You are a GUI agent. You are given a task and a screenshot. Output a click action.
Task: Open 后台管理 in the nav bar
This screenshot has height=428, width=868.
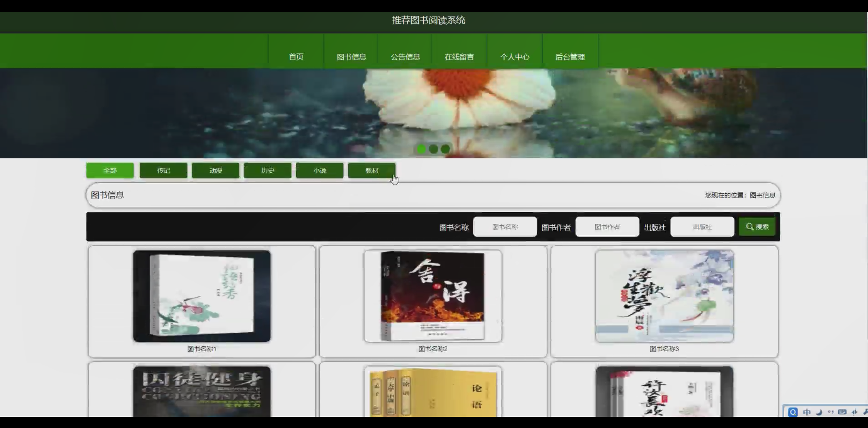pyautogui.click(x=570, y=57)
